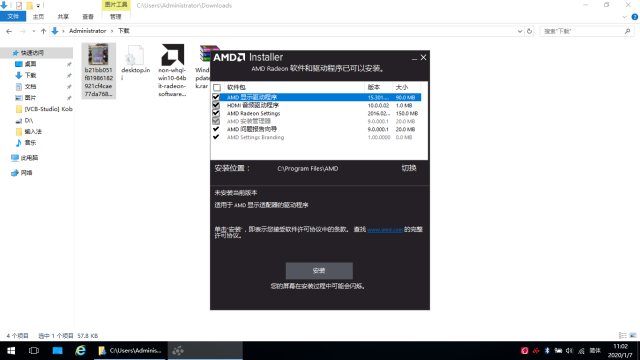Open the 输入法 folder in sidebar

pyautogui.click(x=33, y=131)
